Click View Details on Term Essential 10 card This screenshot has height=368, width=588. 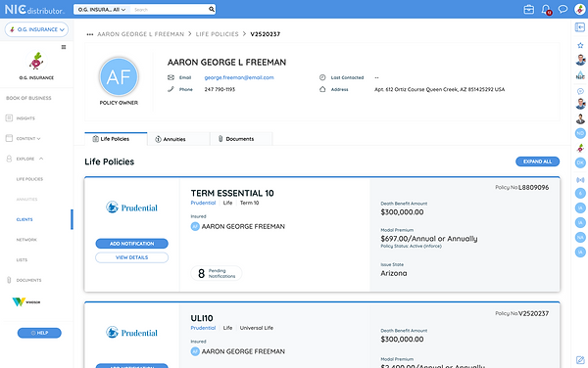click(131, 257)
